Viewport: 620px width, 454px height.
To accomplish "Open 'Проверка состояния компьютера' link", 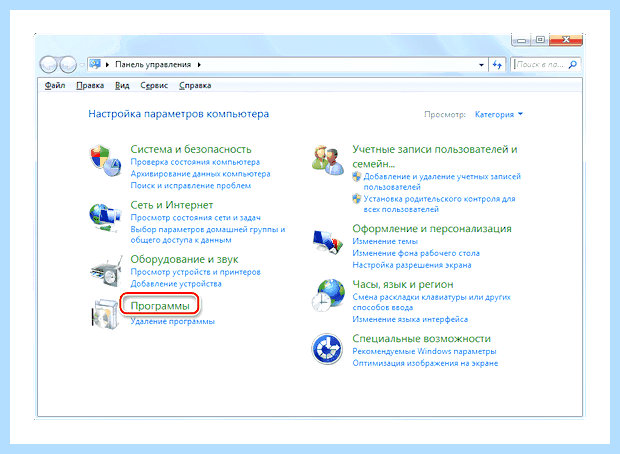I will tap(195, 162).
